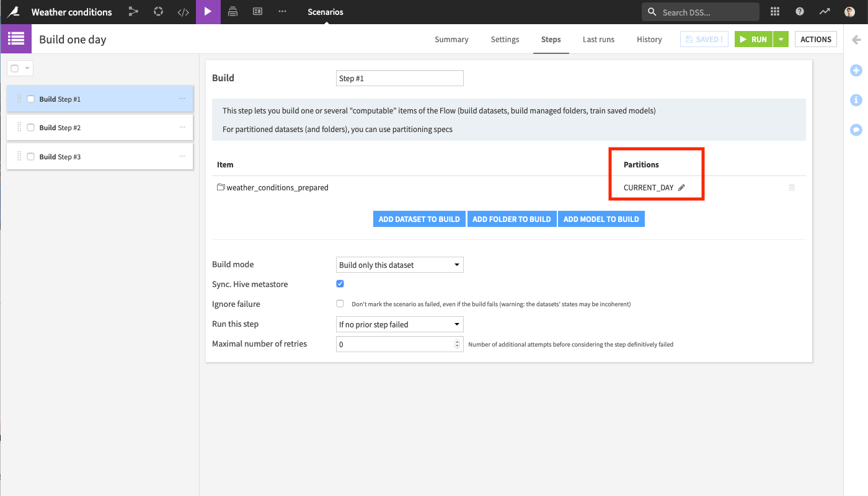The image size is (868, 496).
Task: Click the Build one day scenario title
Action: 73,39
